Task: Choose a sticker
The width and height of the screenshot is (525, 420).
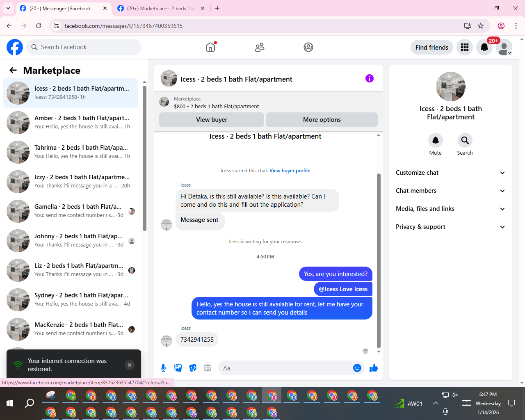Action: coord(193,368)
